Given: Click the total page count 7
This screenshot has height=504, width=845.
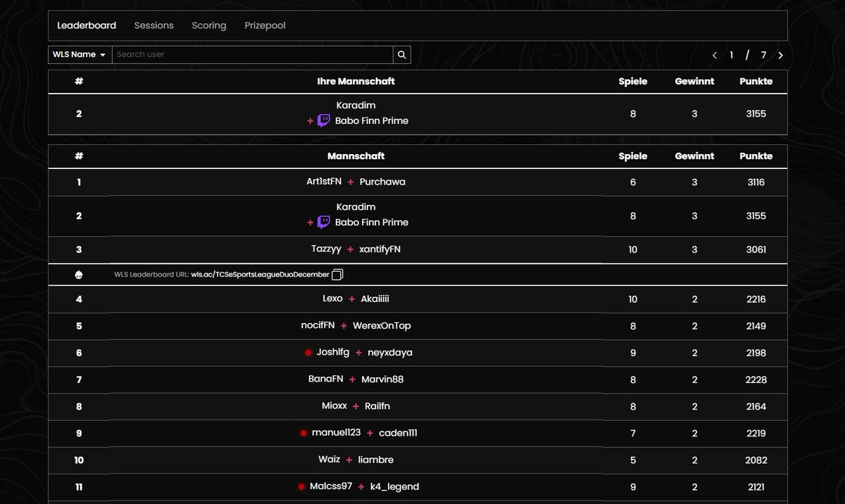Looking at the screenshot, I should [x=763, y=55].
